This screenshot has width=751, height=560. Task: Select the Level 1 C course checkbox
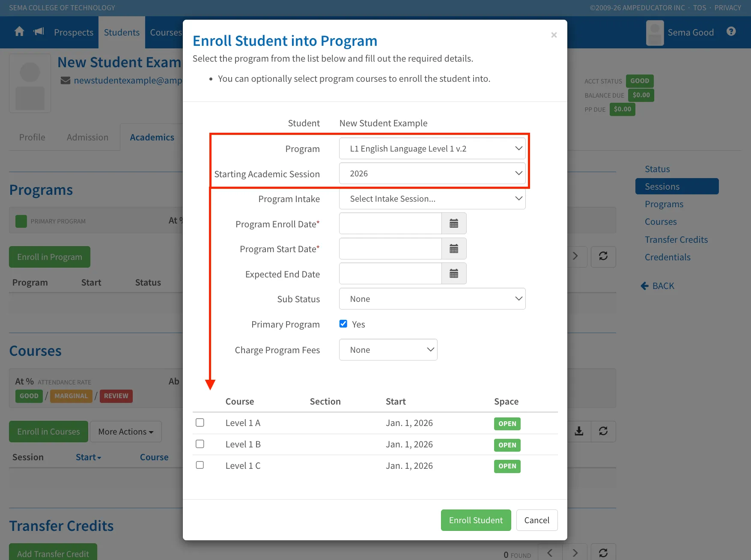pos(200,465)
